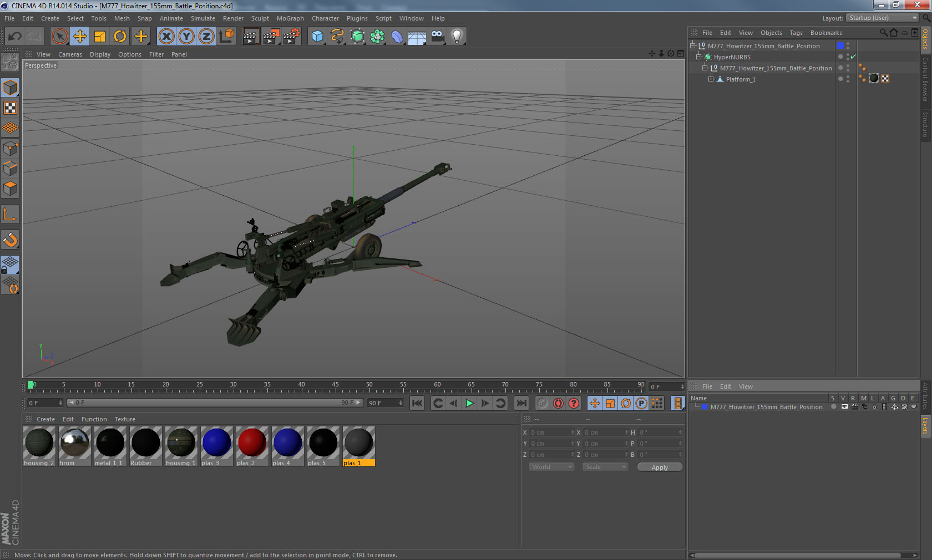
Task: Toggle layer solo for M777 layer
Action: point(833,406)
